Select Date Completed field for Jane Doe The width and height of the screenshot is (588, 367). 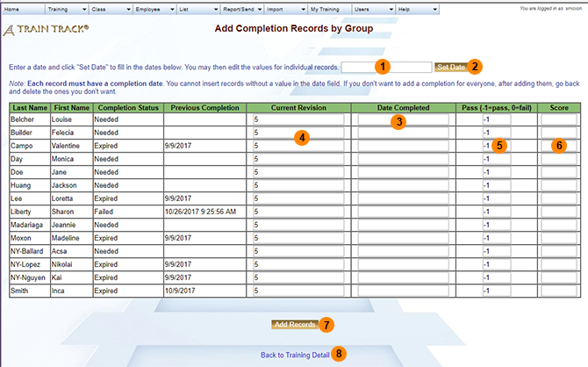(x=403, y=172)
